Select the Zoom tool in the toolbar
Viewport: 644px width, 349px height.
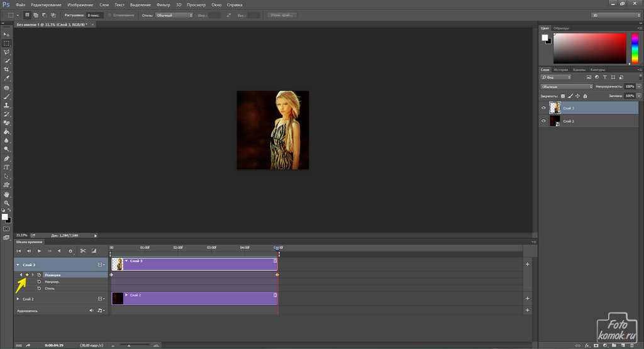(x=6, y=203)
